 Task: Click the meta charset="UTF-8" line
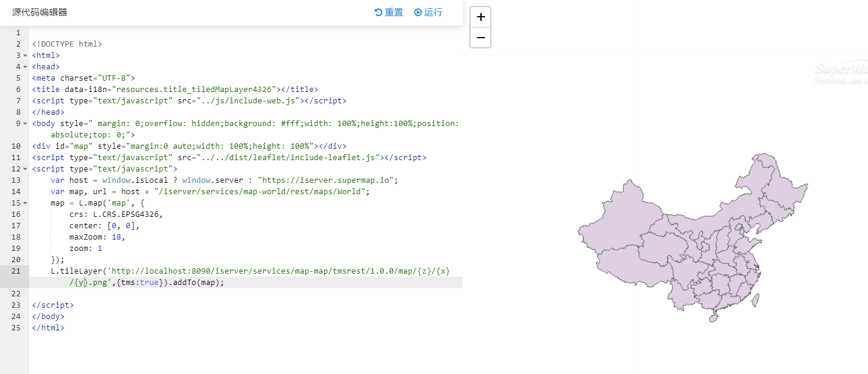click(84, 78)
